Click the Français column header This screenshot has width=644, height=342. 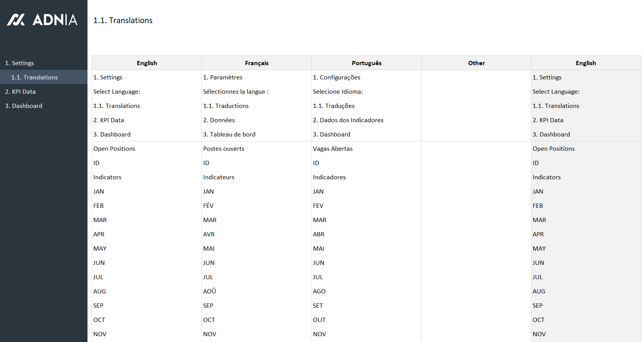[257, 63]
